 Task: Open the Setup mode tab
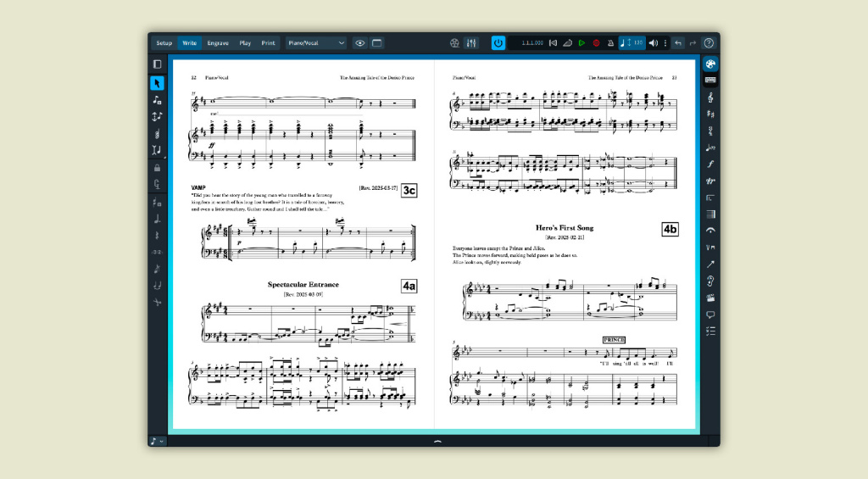coord(164,42)
